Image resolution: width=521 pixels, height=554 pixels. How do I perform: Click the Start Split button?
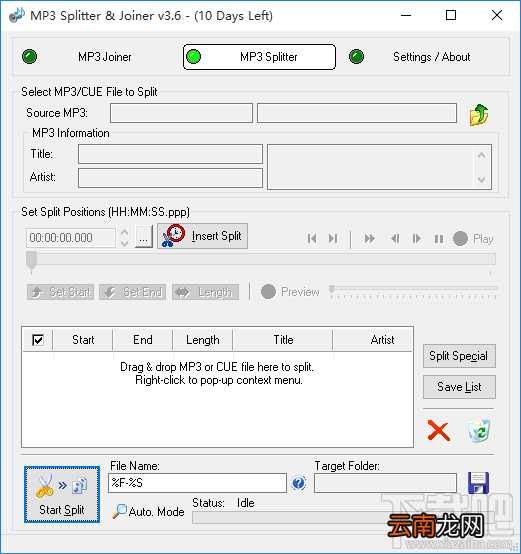point(62,494)
